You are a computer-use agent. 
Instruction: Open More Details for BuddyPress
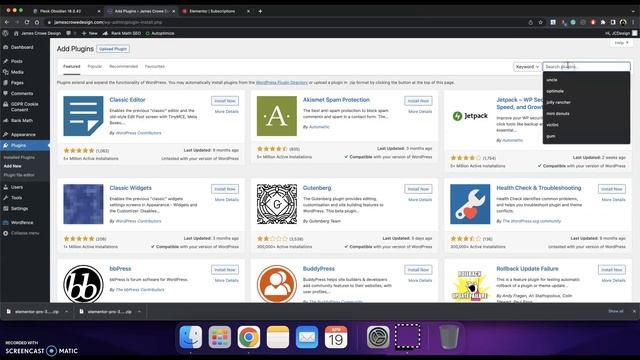pos(420,280)
